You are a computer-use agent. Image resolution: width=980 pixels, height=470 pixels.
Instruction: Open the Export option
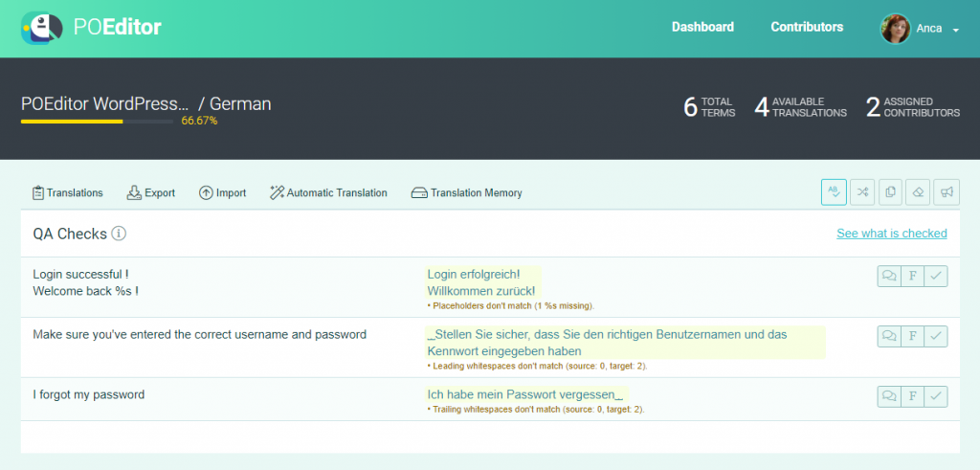(150, 192)
